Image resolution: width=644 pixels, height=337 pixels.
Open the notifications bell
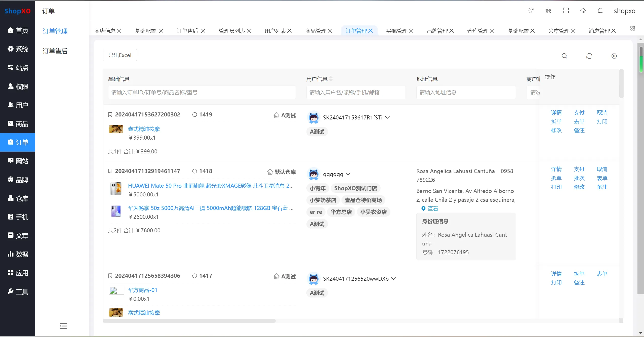(x=600, y=11)
